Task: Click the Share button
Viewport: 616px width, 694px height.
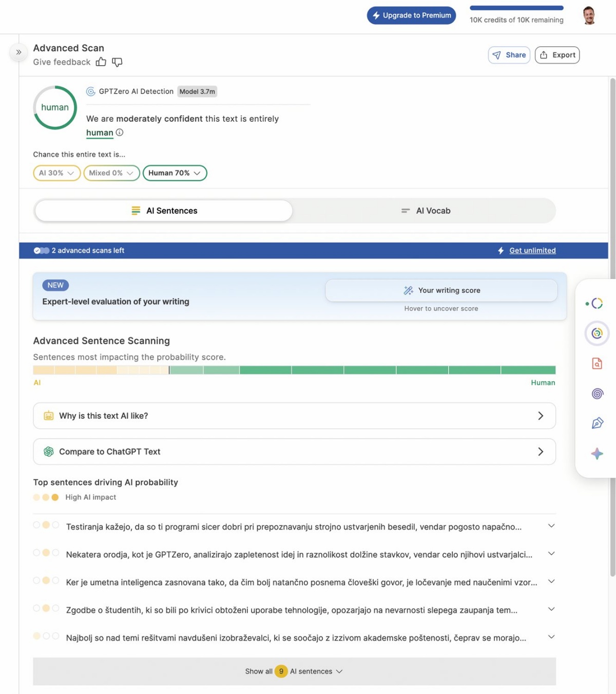Action: click(509, 55)
